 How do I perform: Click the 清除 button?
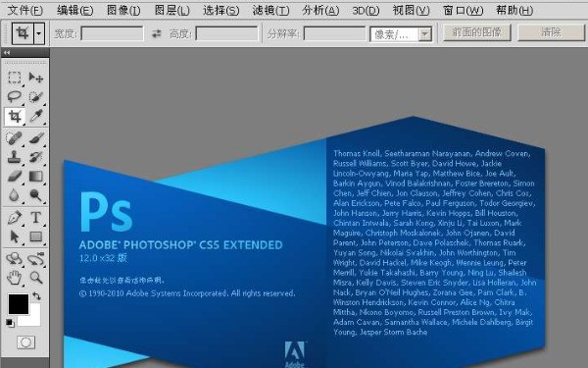click(x=551, y=32)
